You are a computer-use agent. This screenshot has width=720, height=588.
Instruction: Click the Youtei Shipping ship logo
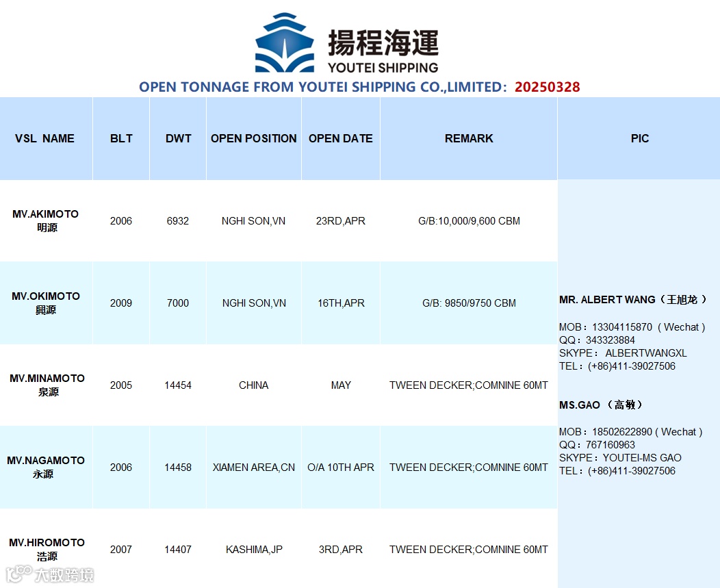tap(285, 42)
